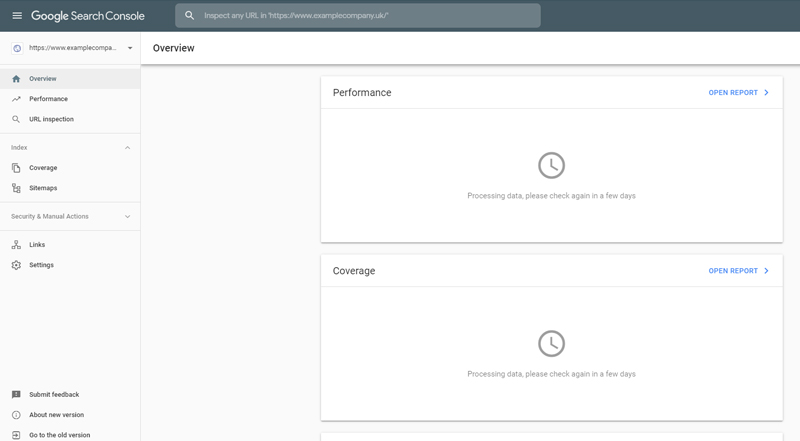Open Settings in the sidebar
Screen dimensions: 800x441
(x=70, y=265)
